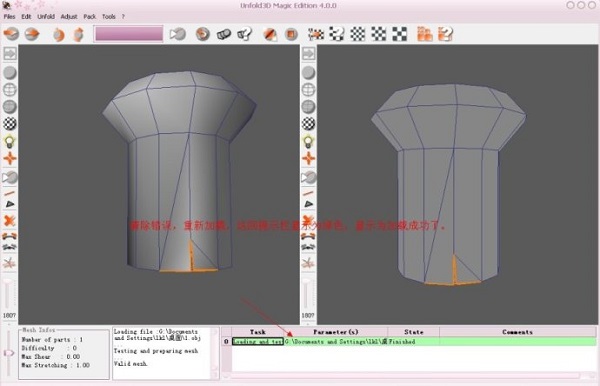
Task: Click the vertical slider in left viewport toolbar
Action: tap(8, 295)
